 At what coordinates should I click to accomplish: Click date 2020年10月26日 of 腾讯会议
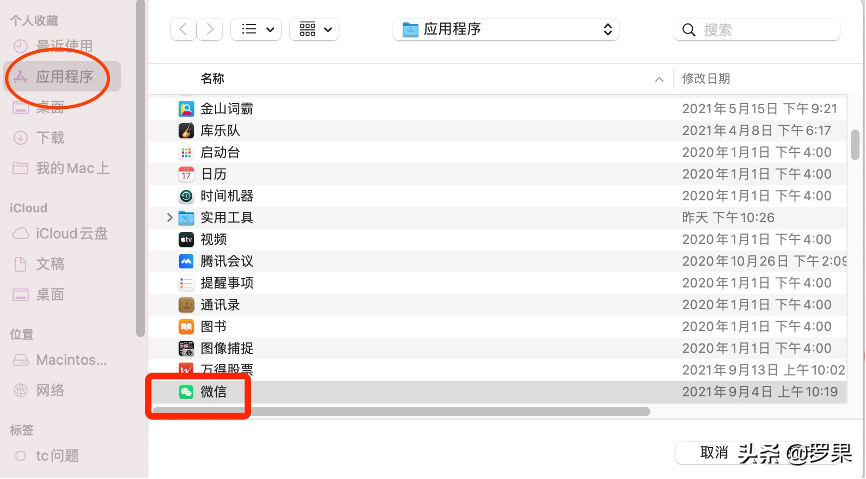pos(764,261)
